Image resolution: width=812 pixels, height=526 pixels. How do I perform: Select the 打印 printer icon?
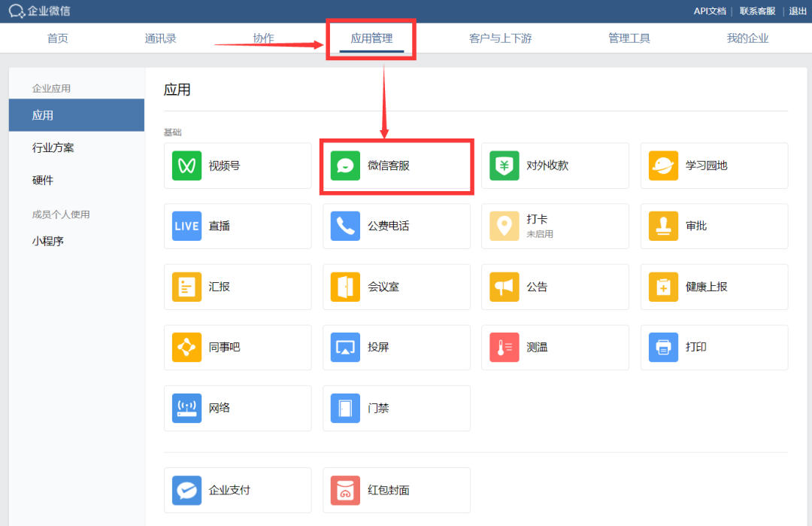tap(663, 348)
